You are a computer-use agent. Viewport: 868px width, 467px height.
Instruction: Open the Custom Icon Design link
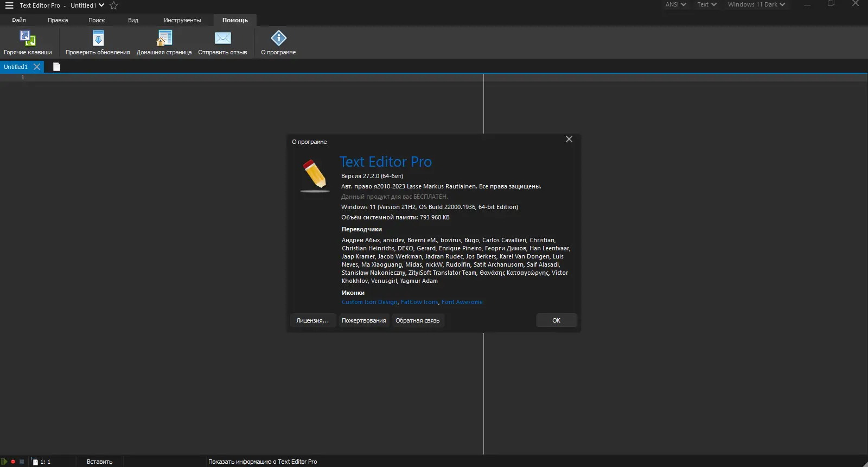(369, 302)
